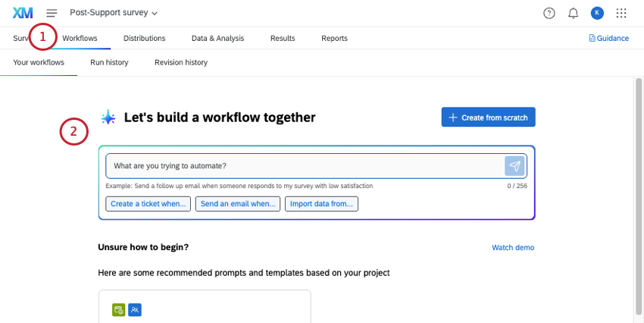Viewport: 644px width, 323px height.
Task: Choose the Send an email when... suggestion
Action: [x=238, y=204]
